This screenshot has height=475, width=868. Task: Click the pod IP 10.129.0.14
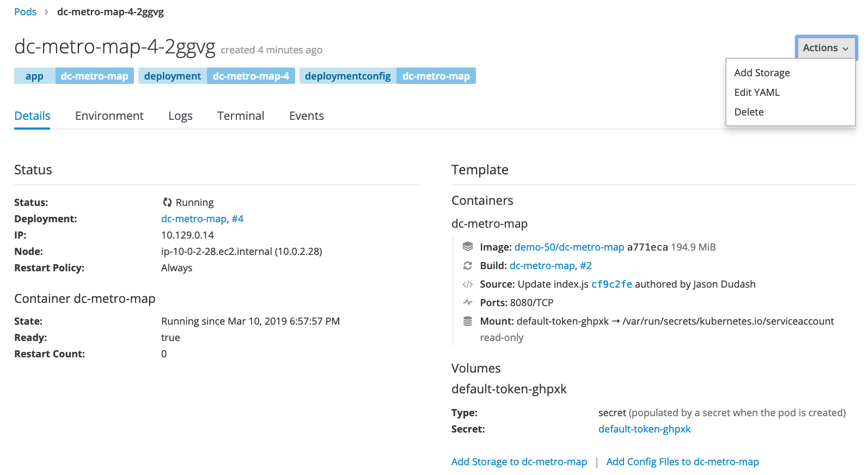(187, 235)
